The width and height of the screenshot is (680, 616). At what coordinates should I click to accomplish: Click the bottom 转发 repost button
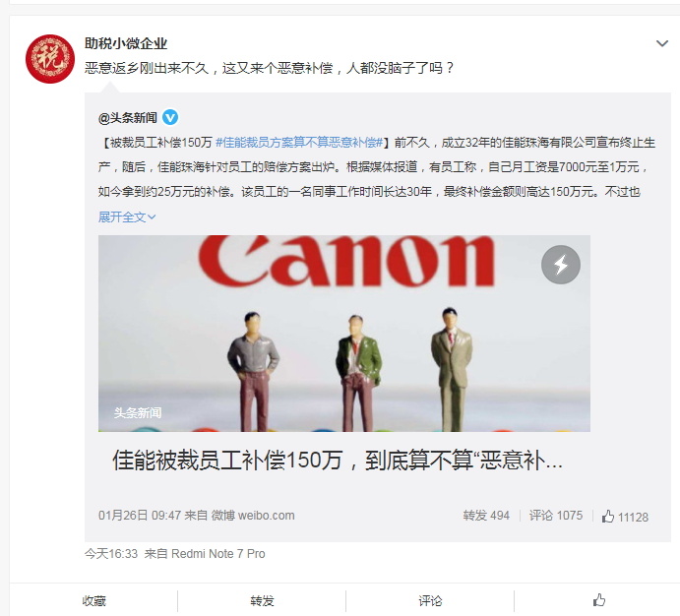(x=262, y=601)
